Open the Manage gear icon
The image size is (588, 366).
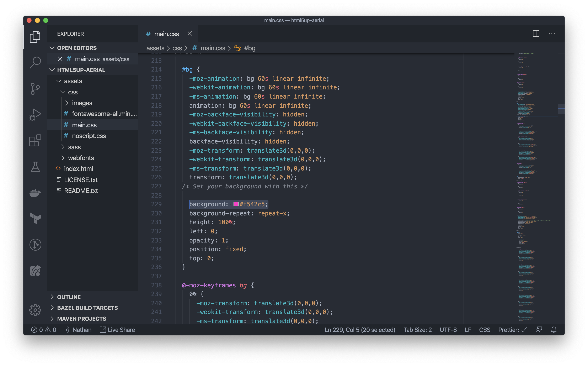click(35, 310)
